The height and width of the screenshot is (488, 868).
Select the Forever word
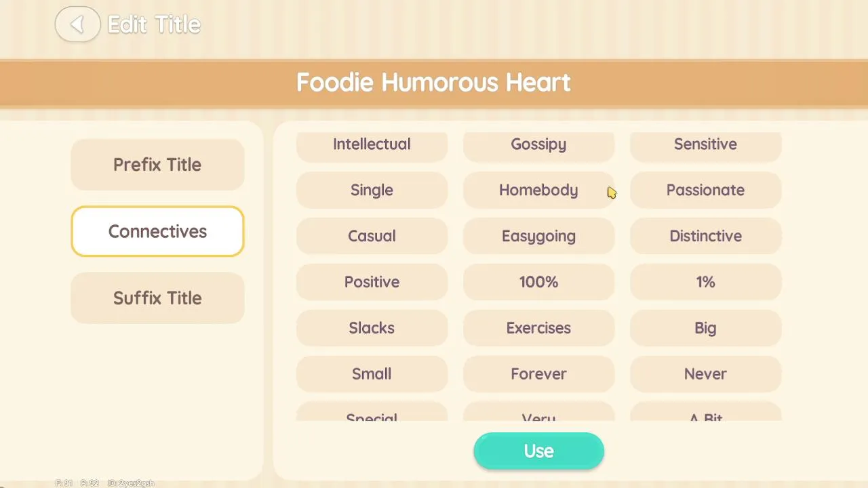pyautogui.click(x=538, y=374)
